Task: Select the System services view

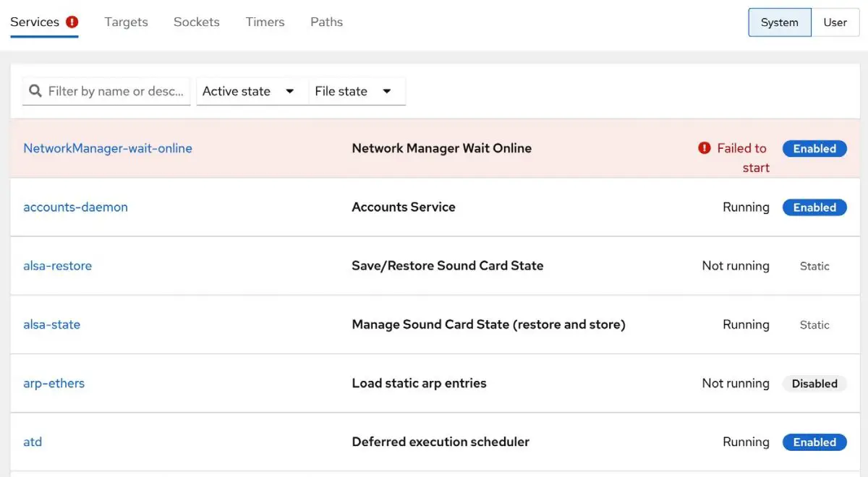Action: tap(780, 22)
